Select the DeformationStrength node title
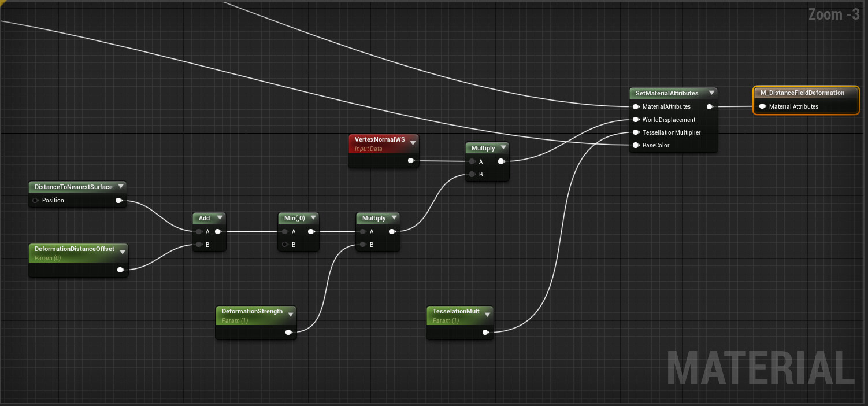 click(x=252, y=311)
